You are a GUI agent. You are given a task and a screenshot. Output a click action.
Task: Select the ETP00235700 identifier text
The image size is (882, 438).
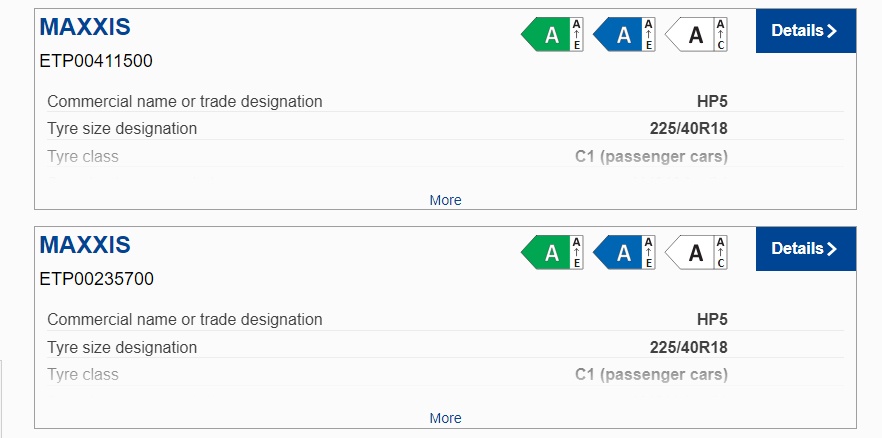(96, 279)
